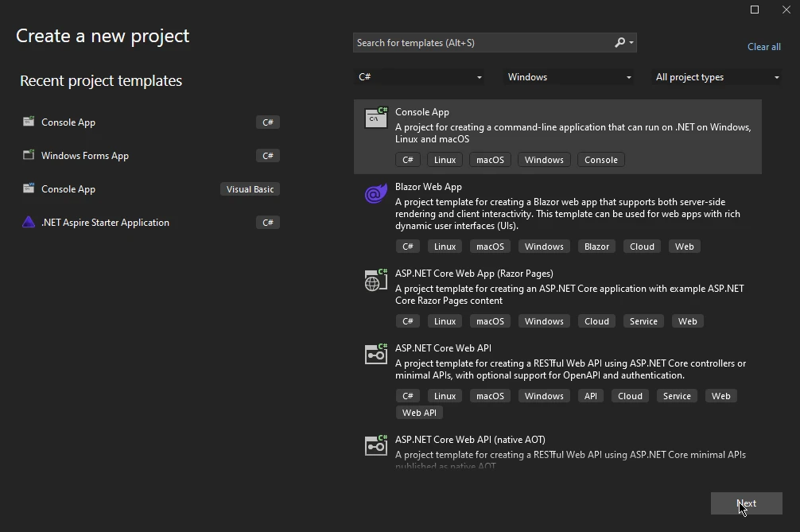Viewport: 800px width, 532px height.
Task: Open the Windows platform filter dropdown
Action: point(569,77)
